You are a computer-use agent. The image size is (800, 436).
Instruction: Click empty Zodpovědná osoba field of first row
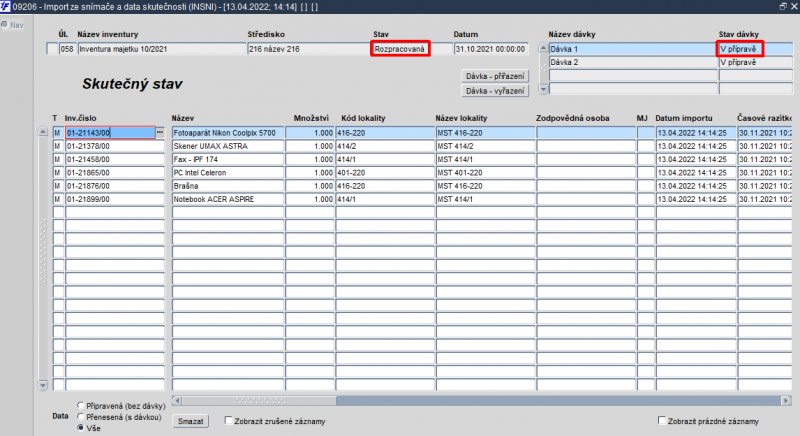586,133
